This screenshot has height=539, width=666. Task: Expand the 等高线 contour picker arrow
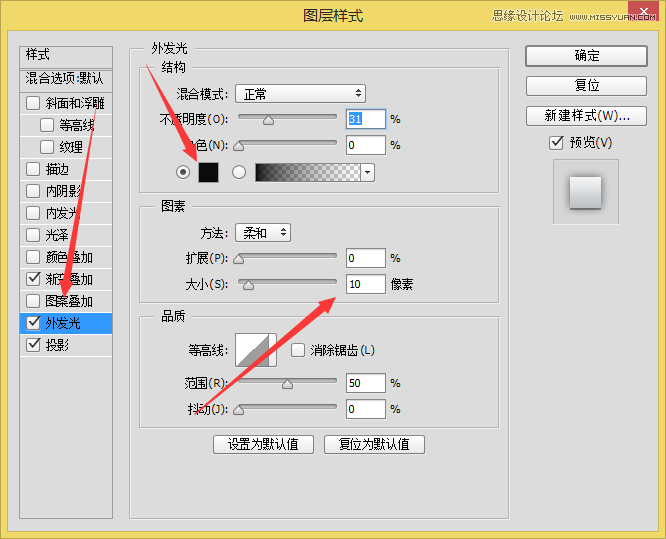(273, 350)
